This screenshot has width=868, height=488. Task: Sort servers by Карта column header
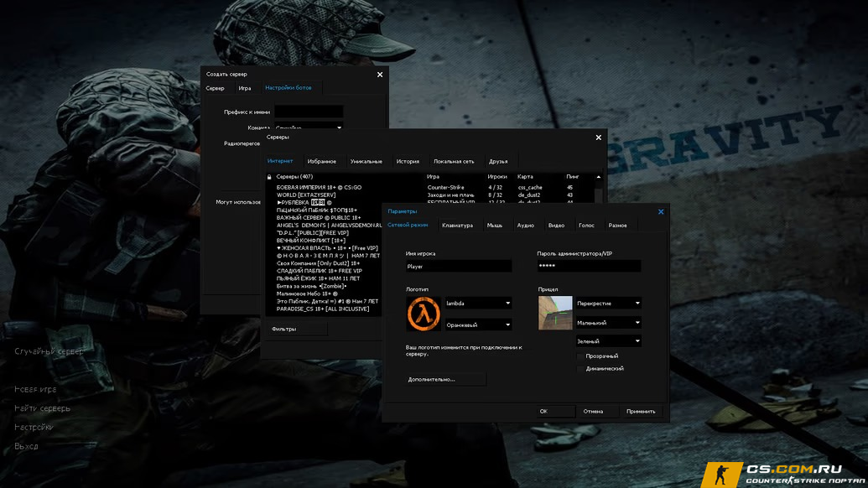[x=525, y=177]
